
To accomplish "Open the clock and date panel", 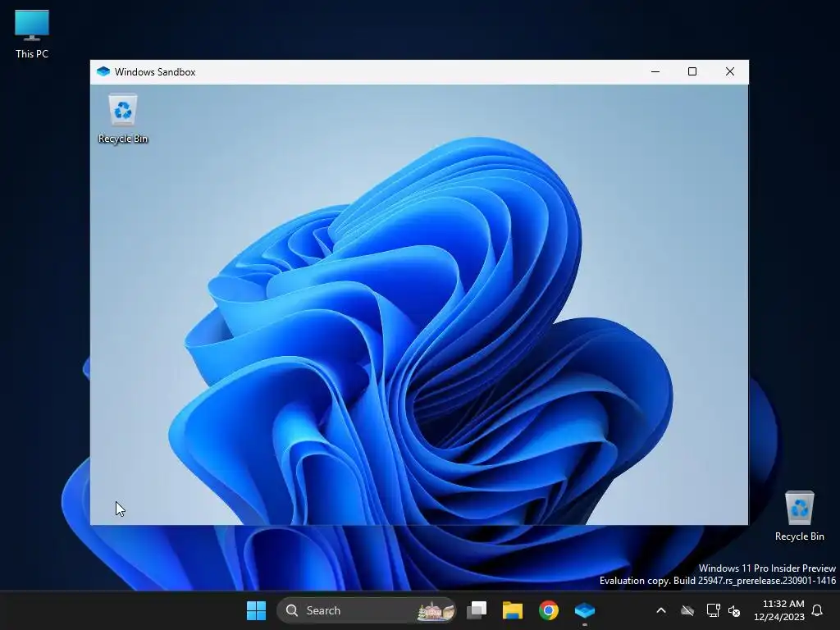I will (779, 610).
